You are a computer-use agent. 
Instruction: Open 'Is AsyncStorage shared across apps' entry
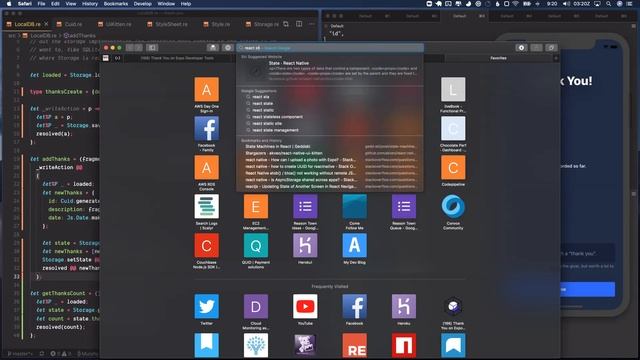click(330, 180)
